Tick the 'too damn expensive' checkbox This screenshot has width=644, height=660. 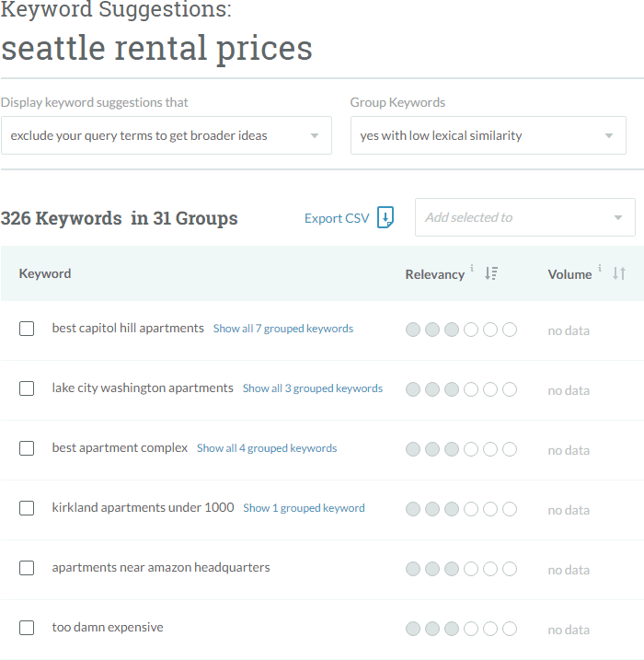click(x=27, y=628)
